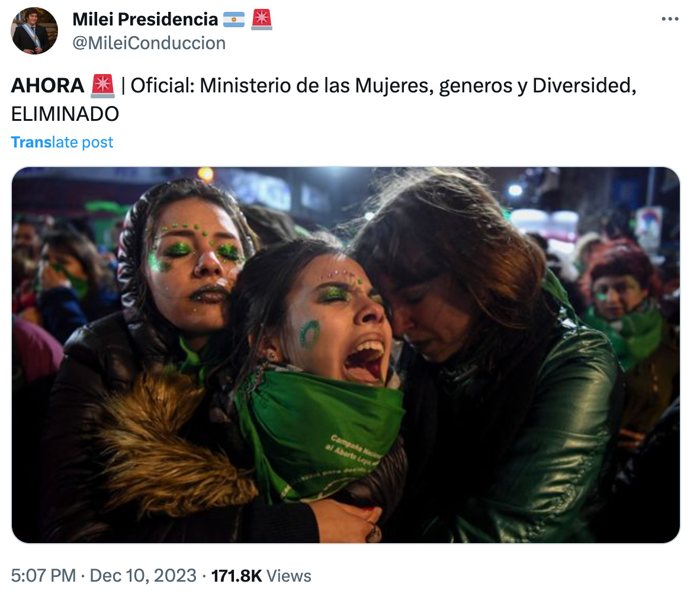The image size is (700, 603).
Task: Click the word ELIMINADO in the post
Action: [65, 114]
